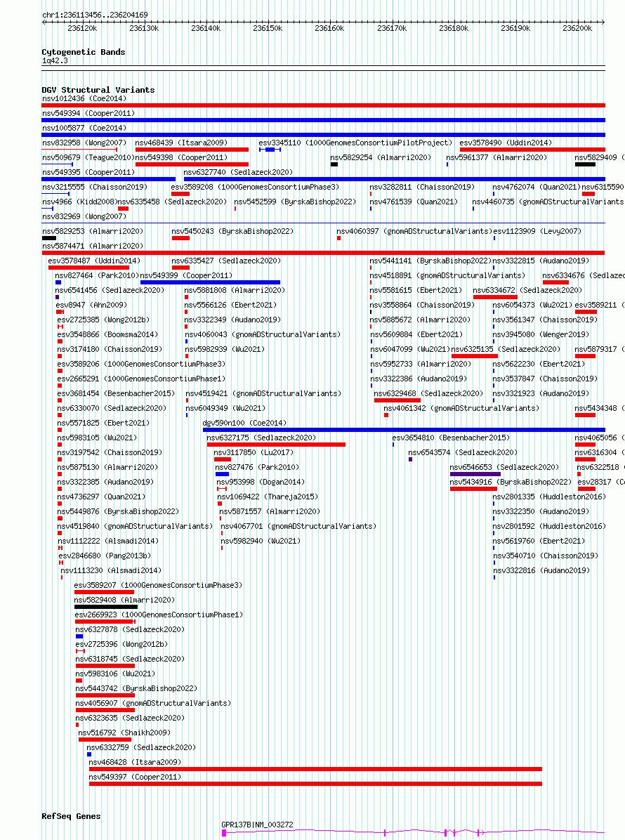Click the nsv549395 (Cooper2011) label
This screenshot has height=840, width=625.
coord(88,173)
